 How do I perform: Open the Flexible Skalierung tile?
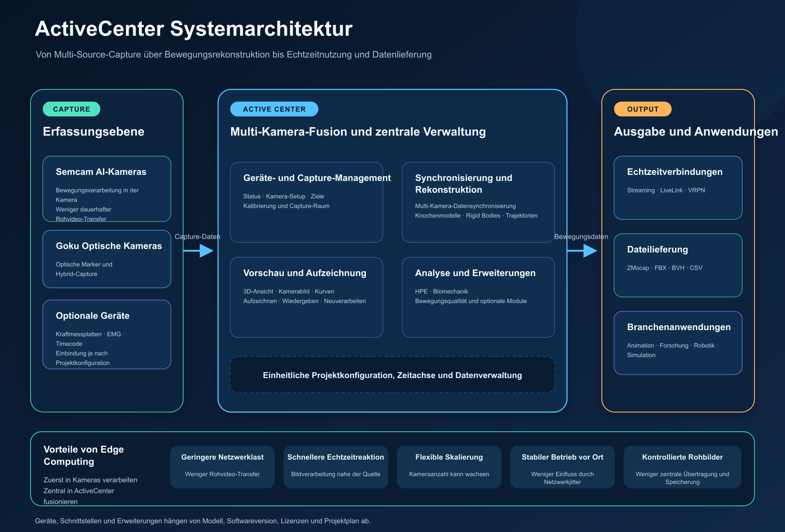click(x=449, y=467)
